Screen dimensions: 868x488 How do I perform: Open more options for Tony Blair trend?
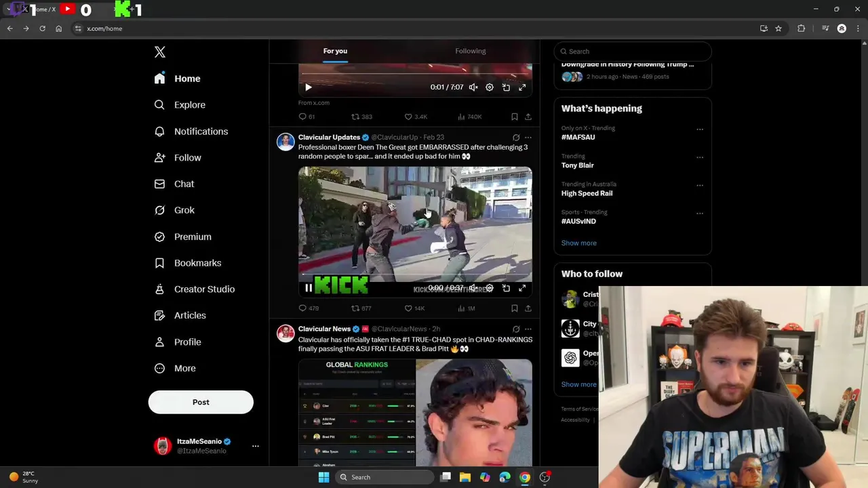coord(700,157)
